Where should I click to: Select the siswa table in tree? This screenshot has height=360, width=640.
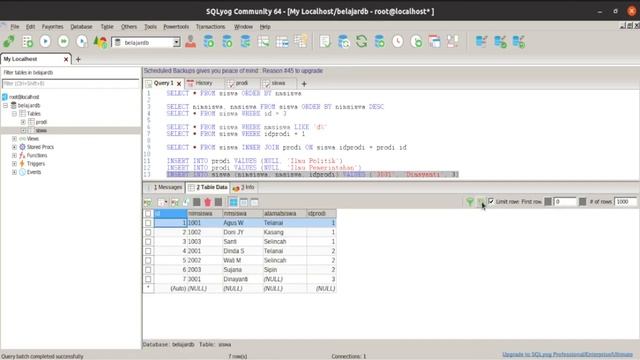(41, 131)
